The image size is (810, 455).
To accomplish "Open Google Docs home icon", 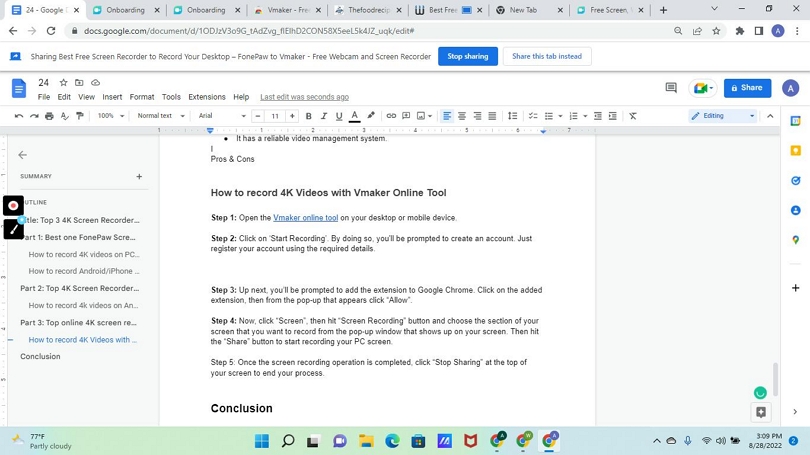I will point(19,89).
